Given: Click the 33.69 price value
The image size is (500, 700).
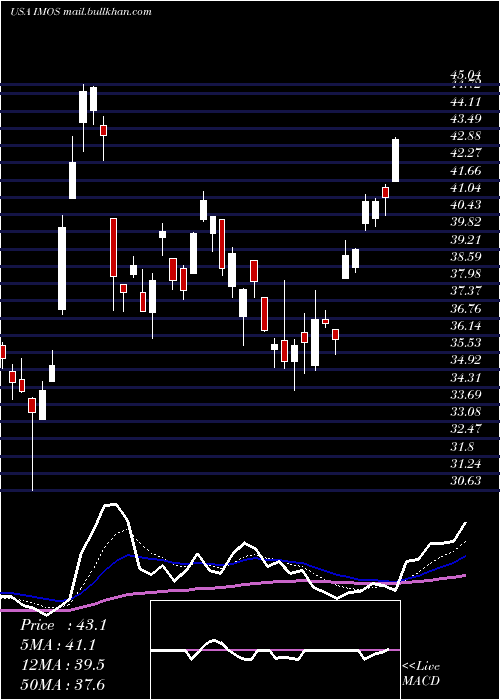Looking at the screenshot, I should (466, 395).
